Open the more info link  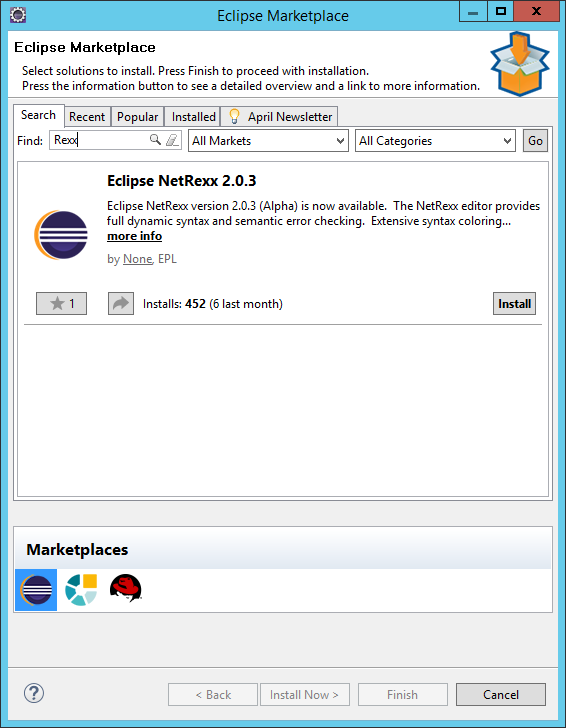135,236
